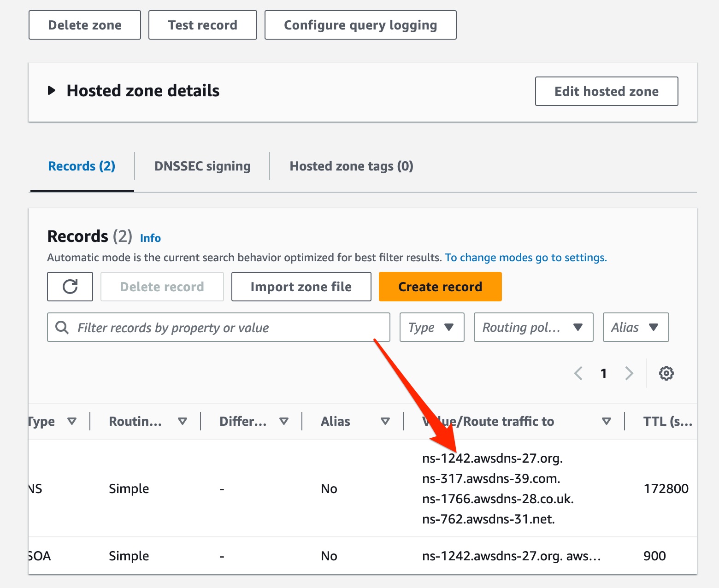Viewport: 719px width, 588px height.
Task: Switch to Hosted zone tags tab
Action: tap(351, 166)
